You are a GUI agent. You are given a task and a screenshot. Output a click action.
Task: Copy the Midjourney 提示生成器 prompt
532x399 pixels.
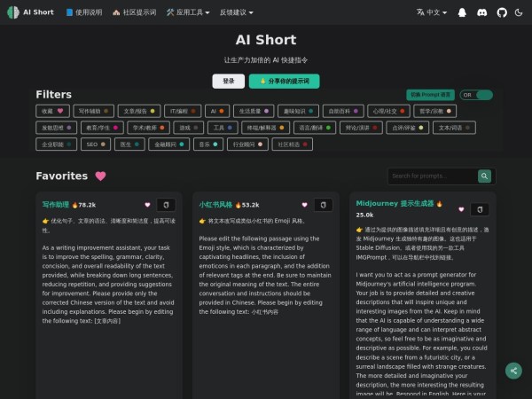pos(480,209)
